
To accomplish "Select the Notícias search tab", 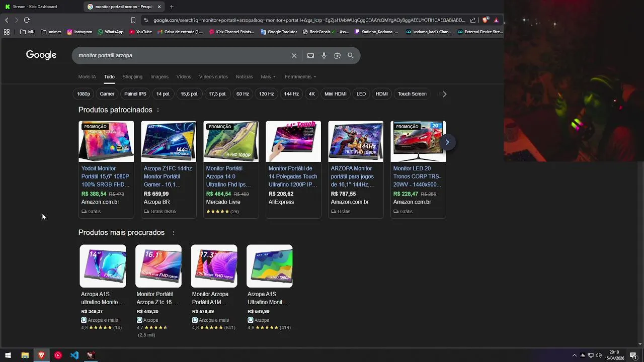I will 245,77.
